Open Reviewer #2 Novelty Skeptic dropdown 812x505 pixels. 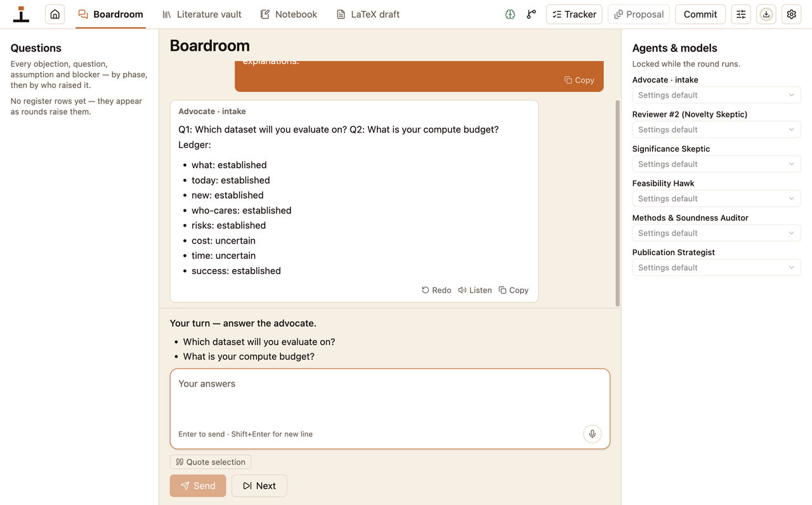(x=717, y=129)
